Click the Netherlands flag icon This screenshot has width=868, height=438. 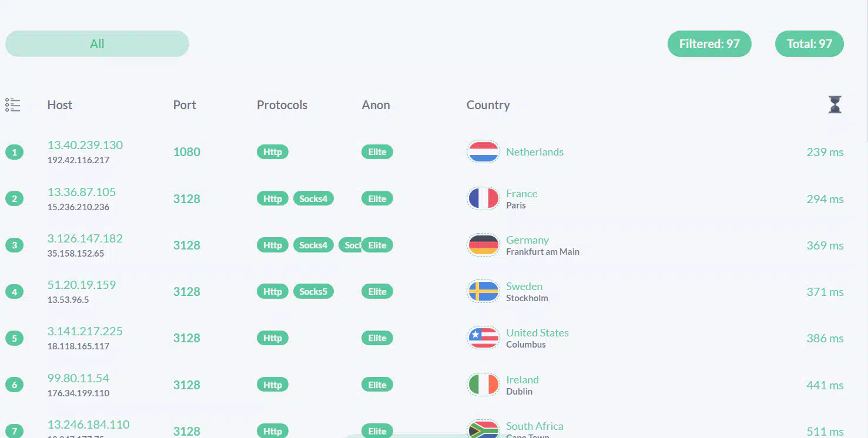click(483, 151)
